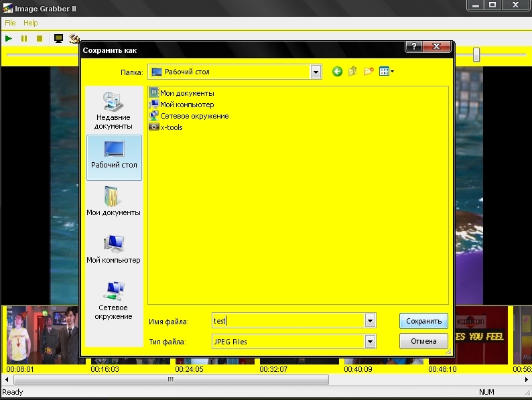The image size is (532, 400).
Task: Click the NUM status bar indicator
Action: pos(486,392)
